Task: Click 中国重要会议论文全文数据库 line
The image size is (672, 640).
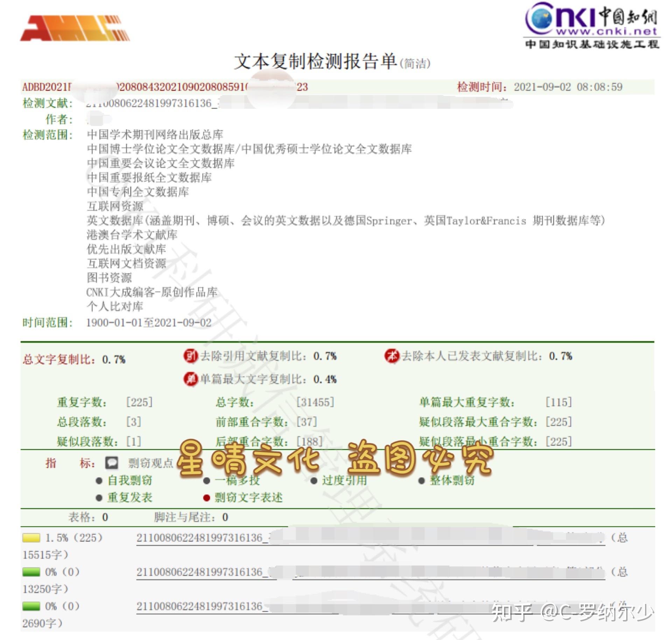Action: [161, 163]
